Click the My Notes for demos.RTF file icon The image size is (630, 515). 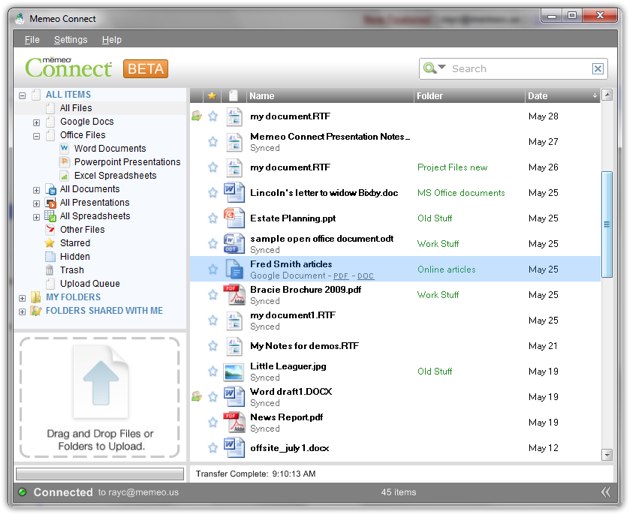234,346
